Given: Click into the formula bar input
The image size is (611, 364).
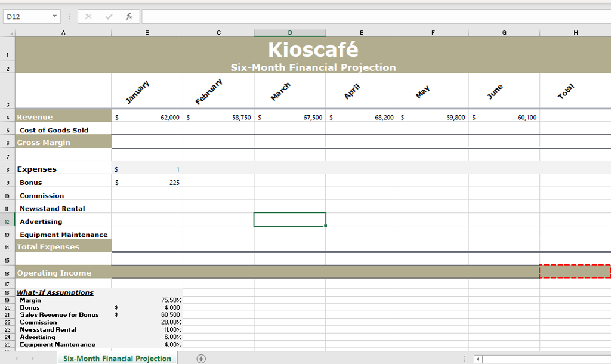Looking at the screenshot, I should point(376,16).
